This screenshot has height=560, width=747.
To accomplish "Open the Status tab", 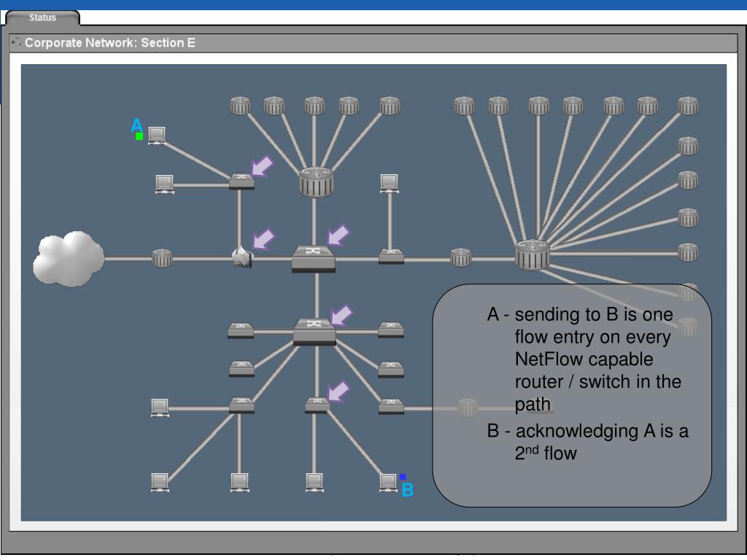I will coord(42,17).
